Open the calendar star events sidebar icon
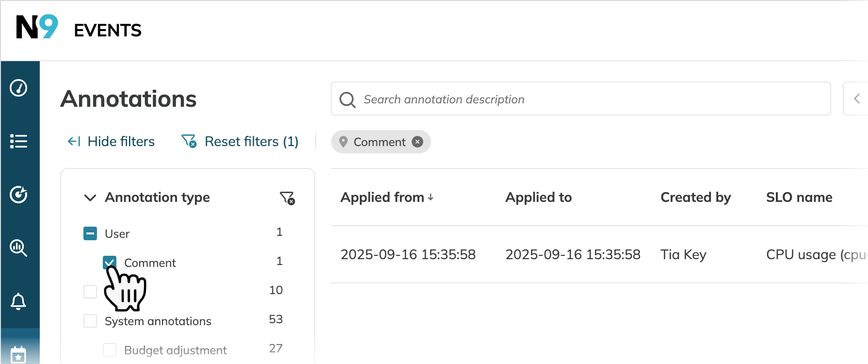868x364 pixels. point(18,354)
